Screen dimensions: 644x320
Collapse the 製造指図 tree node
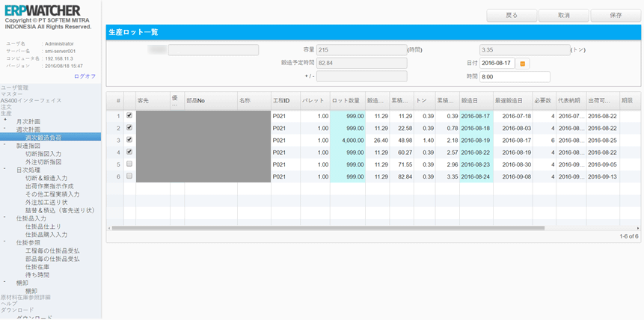(5, 144)
